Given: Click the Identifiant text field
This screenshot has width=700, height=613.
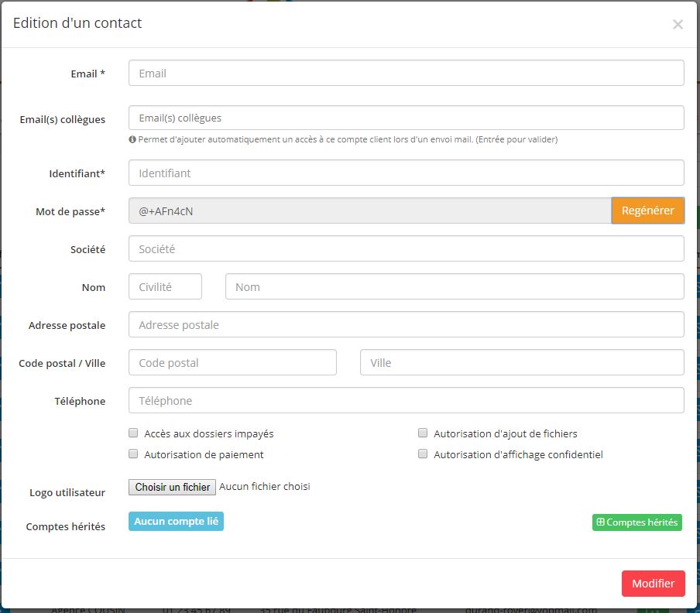Looking at the screenshot, I should coord(406,173).
